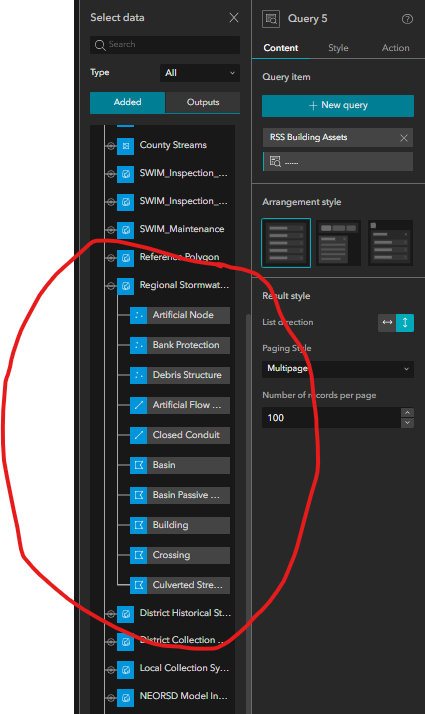Image resolution: width=425 pixels, height=714 pixels.
Task: Expand the Reference Polygon tree node
Action: point(110,258)
